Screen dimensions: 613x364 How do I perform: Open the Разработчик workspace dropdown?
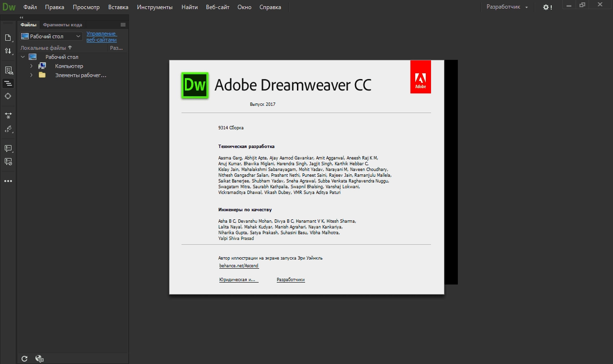point(507,7)
